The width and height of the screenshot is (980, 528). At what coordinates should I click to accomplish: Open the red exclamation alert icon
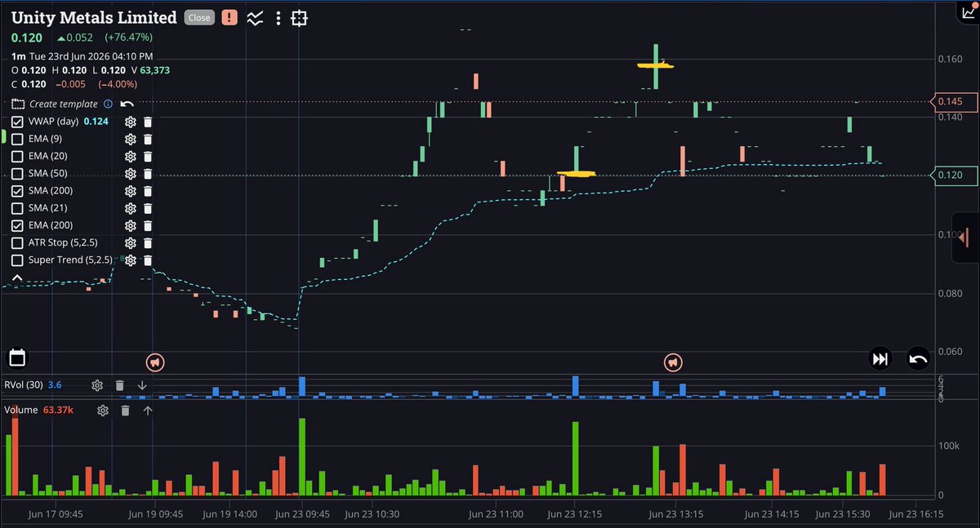point(229,17)
